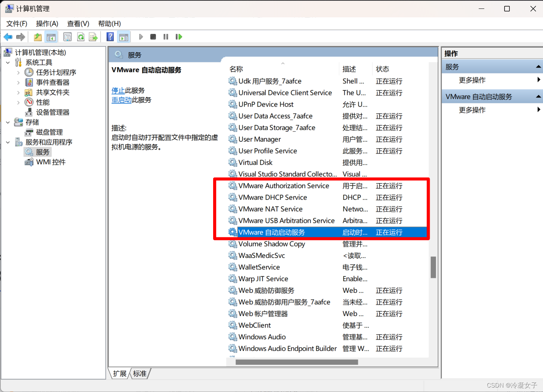This screenshot has width=543, height=392.
Task: Collapse the 服务 section in the actions pane
Action: [538, 67]
